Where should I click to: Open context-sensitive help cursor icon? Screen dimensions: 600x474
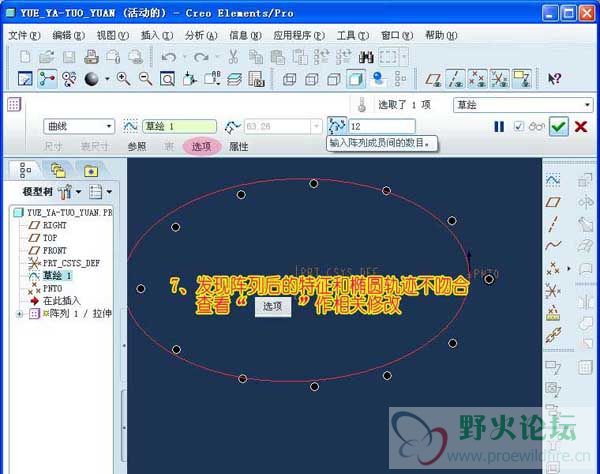tap(554, 79)
